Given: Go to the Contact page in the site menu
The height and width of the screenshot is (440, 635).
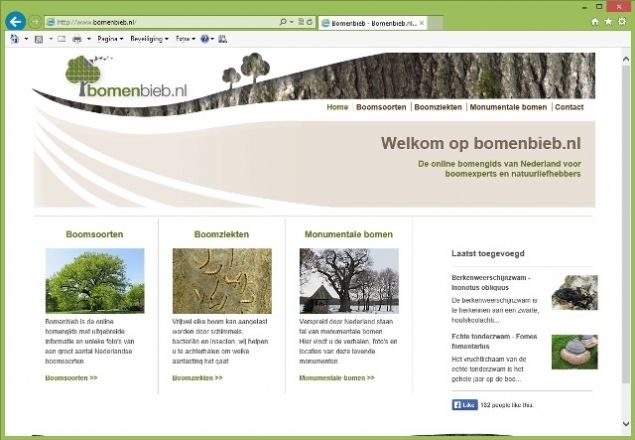Looking at the screenshot, I should (569, 107).
